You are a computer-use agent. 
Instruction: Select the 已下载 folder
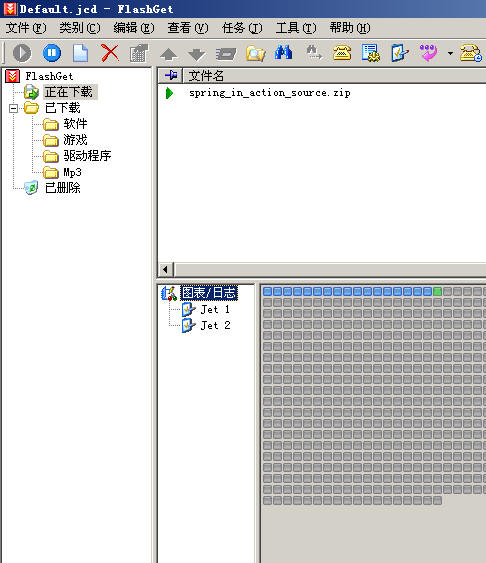(x=62, y=108)
